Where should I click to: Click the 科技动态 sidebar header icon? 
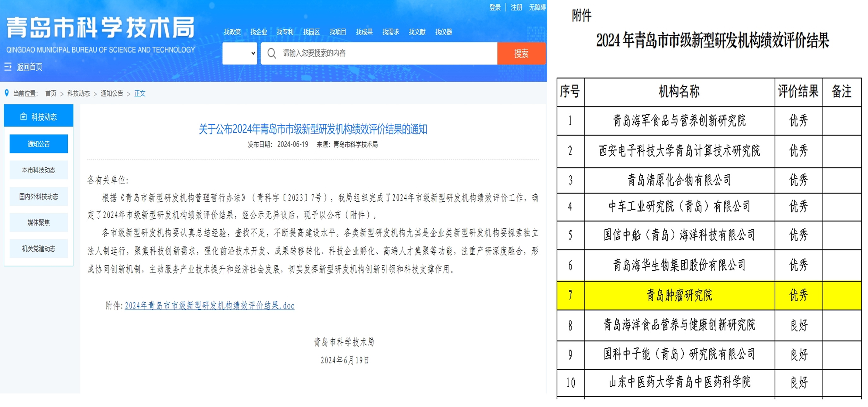pos(23,117)
